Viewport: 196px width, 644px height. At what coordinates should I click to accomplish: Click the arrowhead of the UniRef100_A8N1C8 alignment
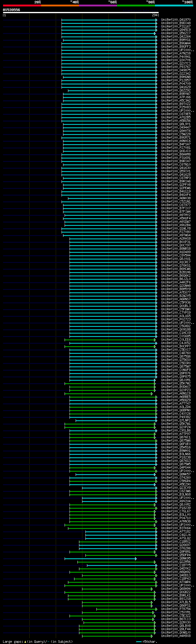(152, 394)
